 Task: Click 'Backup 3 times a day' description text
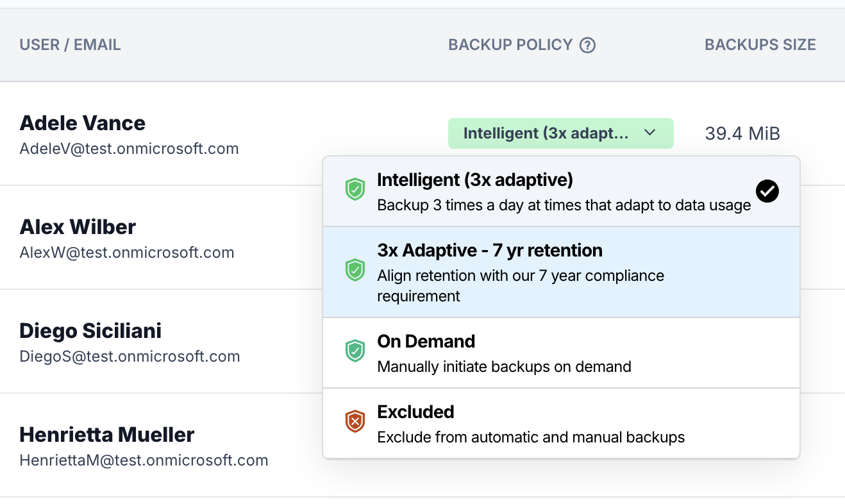click(564, 205)
